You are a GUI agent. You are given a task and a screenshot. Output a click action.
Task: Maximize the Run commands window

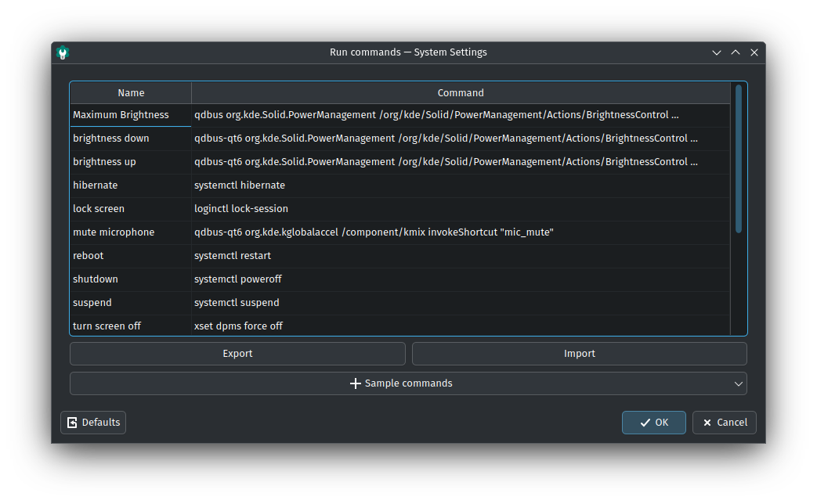pyautogui.click(x=736, y=52)
